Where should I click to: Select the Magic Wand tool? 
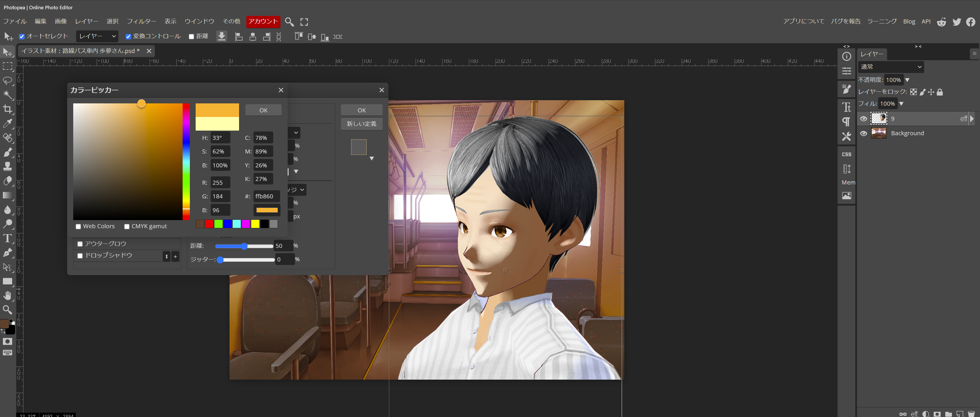7,95
